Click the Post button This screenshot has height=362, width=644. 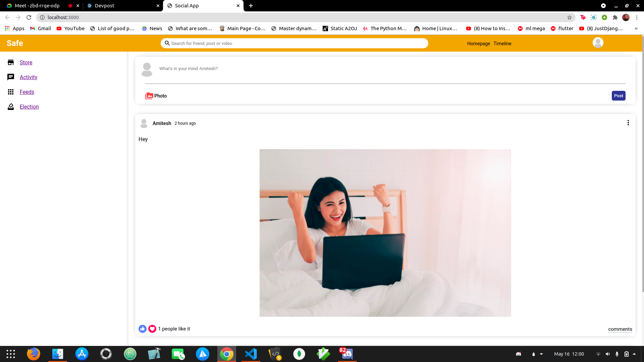click(x=618, y=96)
